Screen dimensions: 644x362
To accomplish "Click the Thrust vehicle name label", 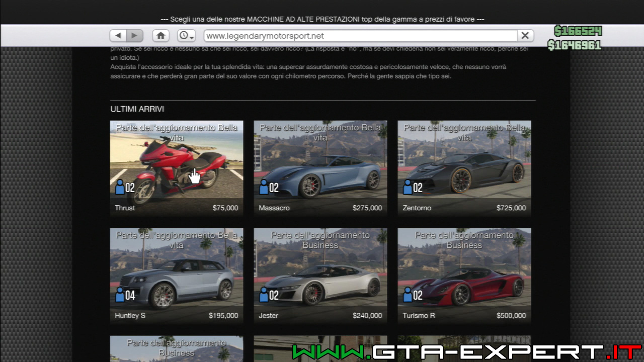I will click(125, 208).
